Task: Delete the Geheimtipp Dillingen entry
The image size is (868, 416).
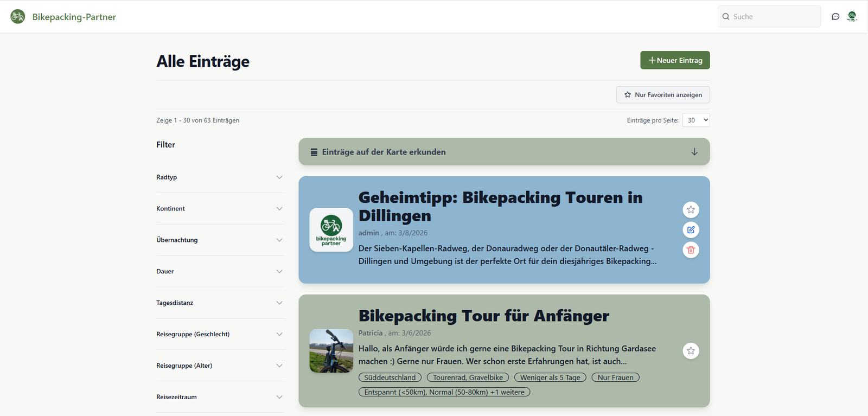Action: coord(691,250)
